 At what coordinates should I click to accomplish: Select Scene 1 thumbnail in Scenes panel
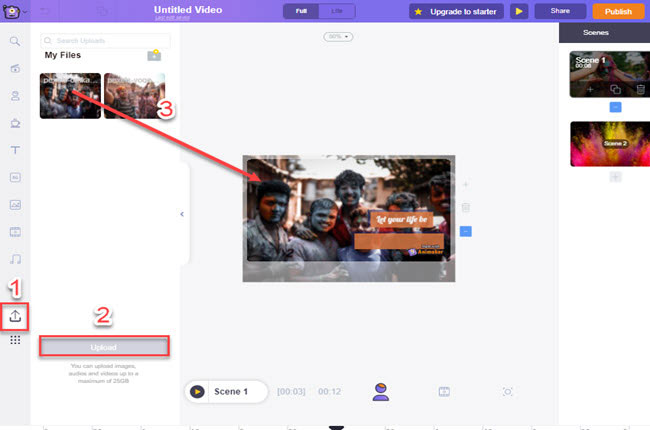609,74
